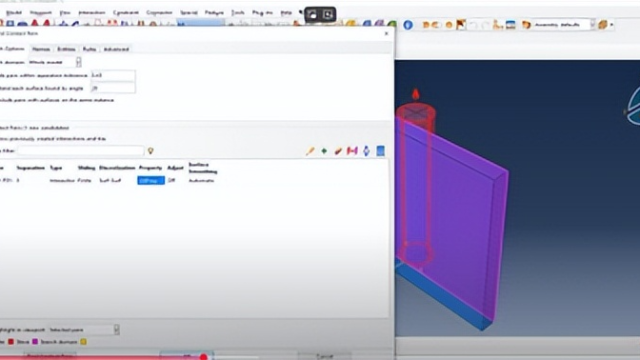Open the Plug-ins menu
This screenshot has height=360, width=640.
262,13
